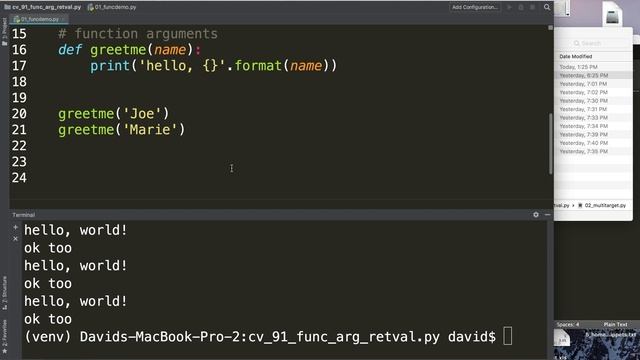Click the Terminal panel title
Screen dimensions: 640x360
(23, 215)
